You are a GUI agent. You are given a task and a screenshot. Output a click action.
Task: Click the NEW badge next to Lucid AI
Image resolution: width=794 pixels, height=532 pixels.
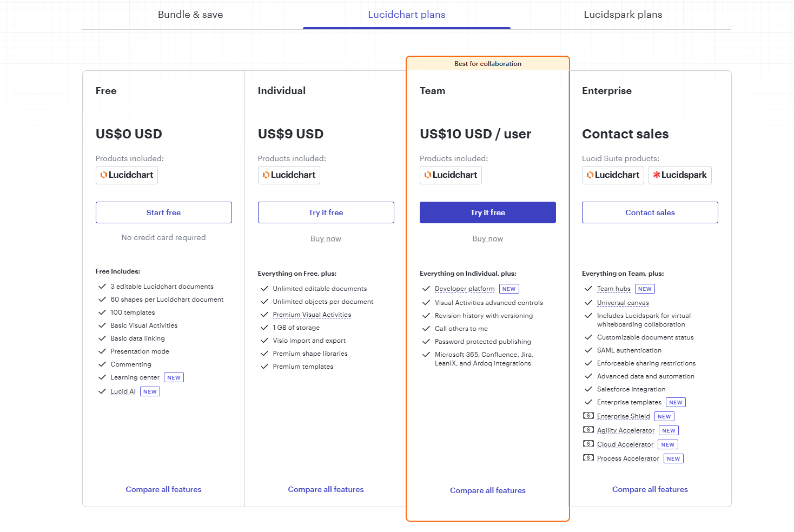pos(150,391)
